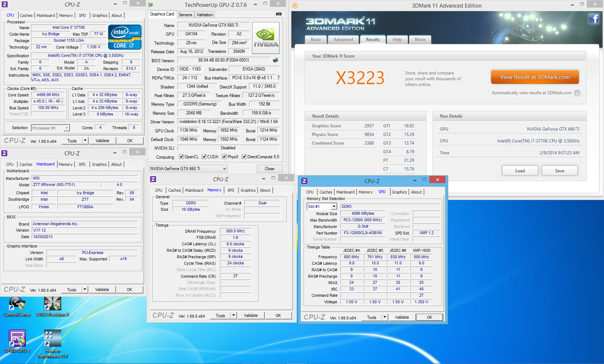This screenshot has height=364, width=604.
Task: Click Validate in the CPU-Z Mainboard window
Action: click(x=102, y=290)
